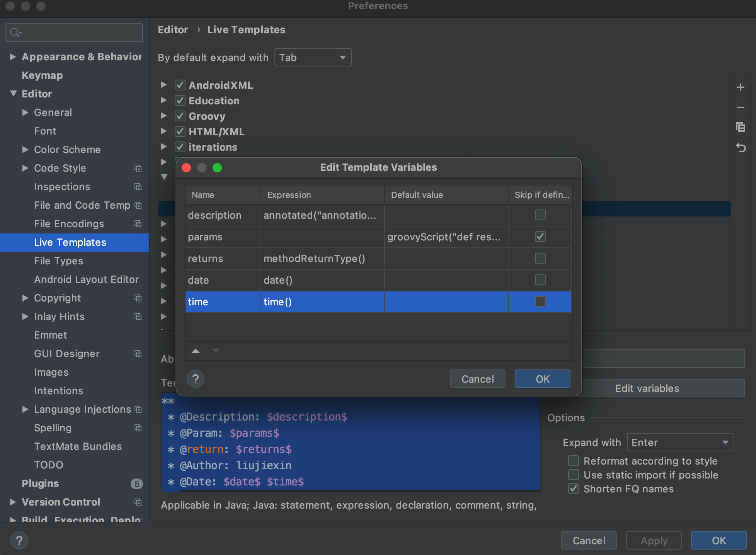The height and width of the screenshot is (555, 756).
Task: Click project-level icon next to GUI Designer
Action: 138,354
